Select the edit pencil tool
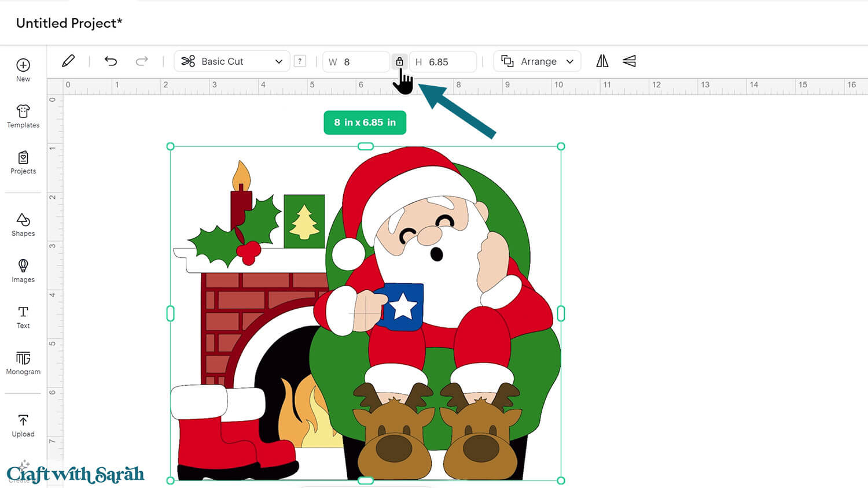The height and width of the screenshot is (488, 868). click(68, 60)
